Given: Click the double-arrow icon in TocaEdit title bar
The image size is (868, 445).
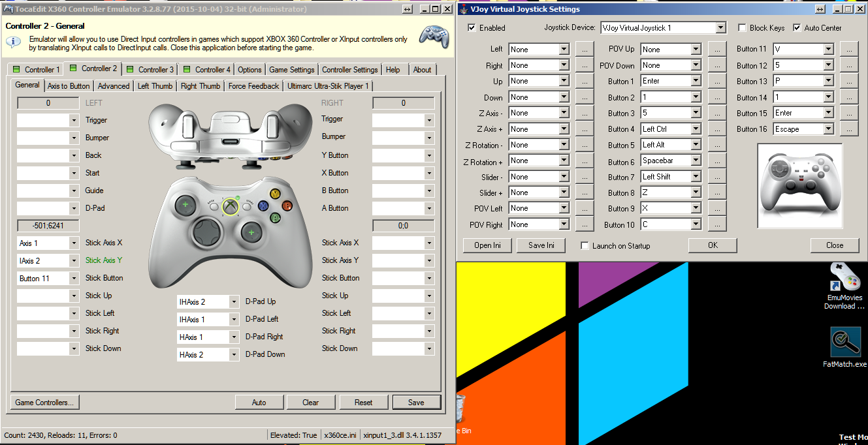Looking at the screenshot, I should click(408, 9).
